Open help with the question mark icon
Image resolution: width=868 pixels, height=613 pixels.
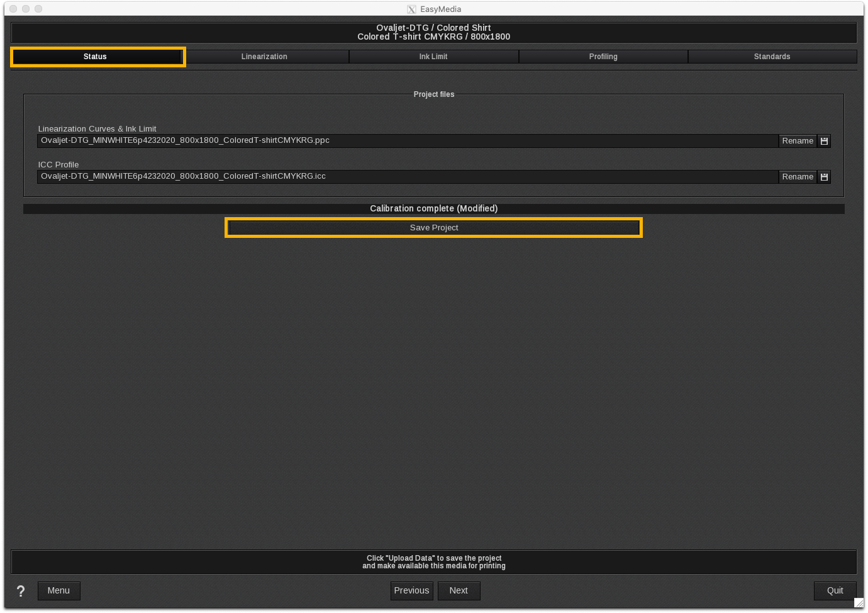pos(21,591)
